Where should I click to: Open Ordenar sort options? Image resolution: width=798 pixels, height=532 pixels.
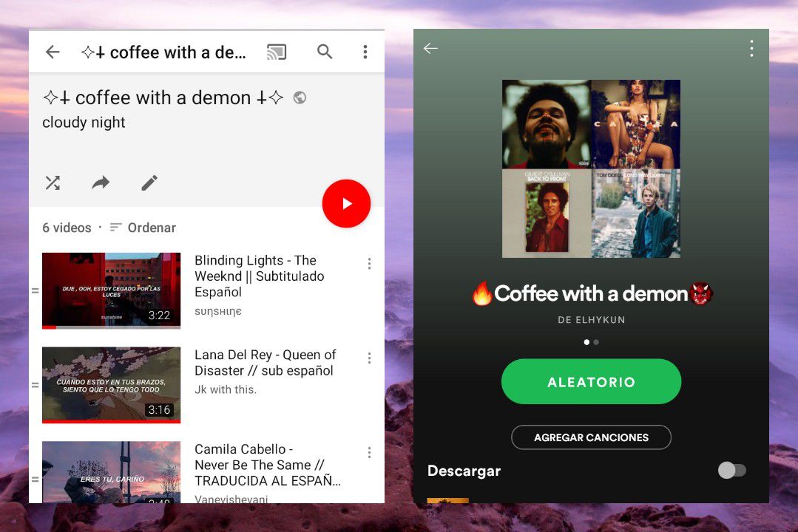click(x=143, y=228)
